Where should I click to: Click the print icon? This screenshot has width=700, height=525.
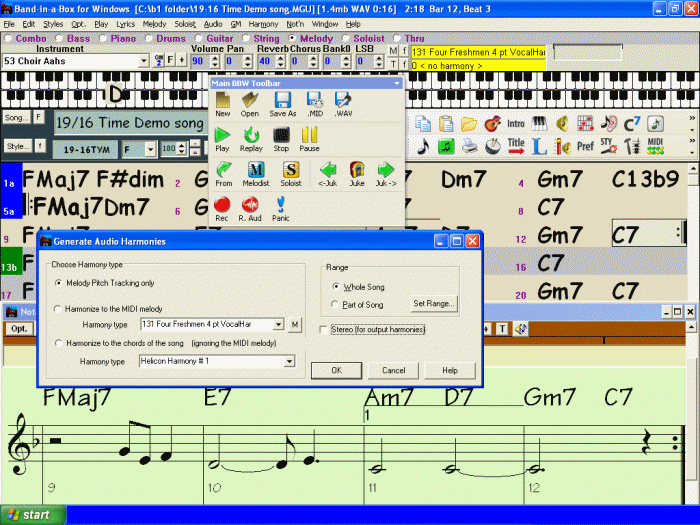click(x=469, y=146)
